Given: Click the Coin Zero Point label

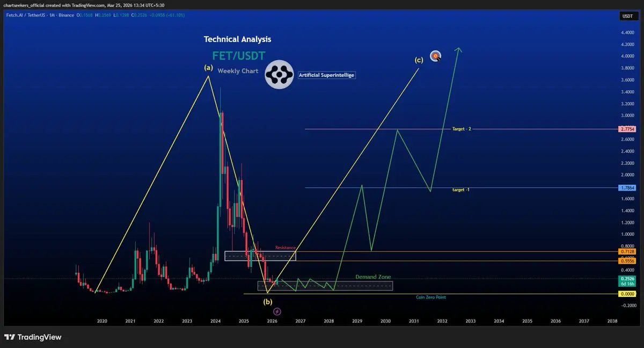Looking at the screenshot, I should pos(431,297).
